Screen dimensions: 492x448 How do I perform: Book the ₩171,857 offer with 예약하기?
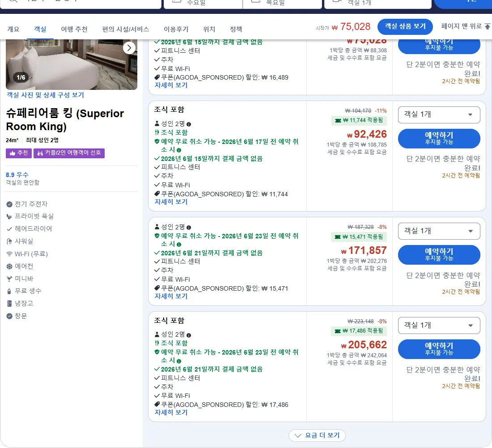tap(439, 255)
